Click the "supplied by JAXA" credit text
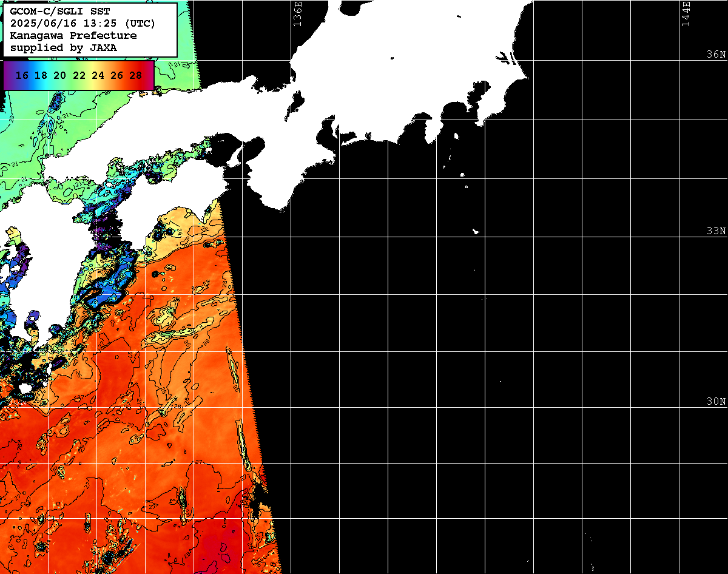The height and width of the screenshot is (574, 728). pyautogui.click(x=64, y=47)
